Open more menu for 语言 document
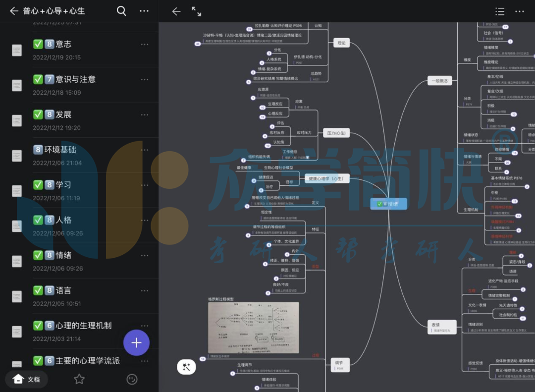This screenshot has height=392, width=535. point(145,290)
